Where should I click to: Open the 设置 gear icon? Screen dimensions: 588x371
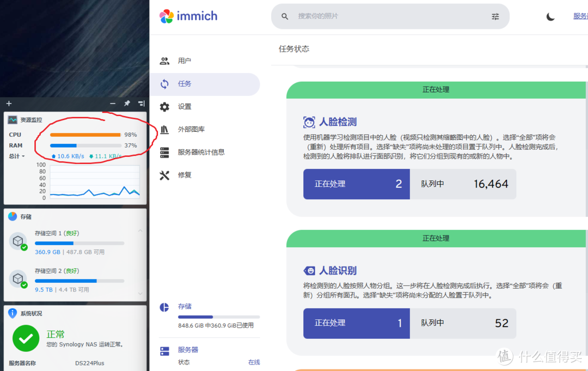click(x=164, y=107)
